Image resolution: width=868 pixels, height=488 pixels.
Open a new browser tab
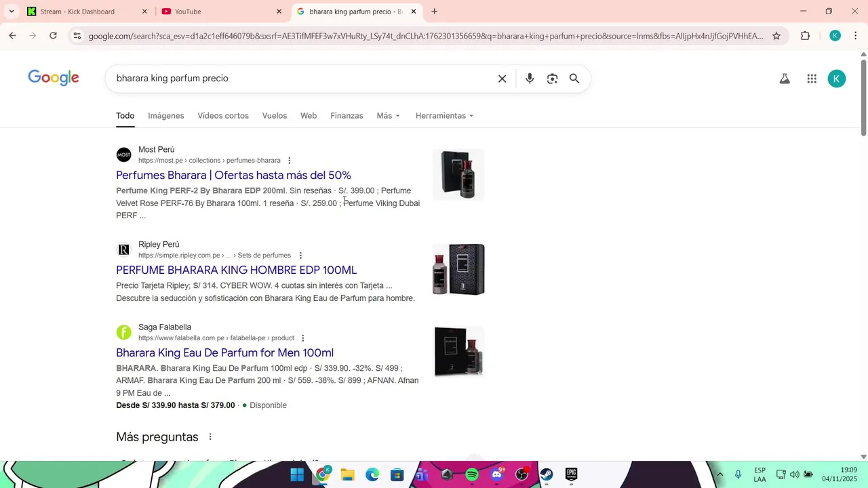(x=434, y=12)
